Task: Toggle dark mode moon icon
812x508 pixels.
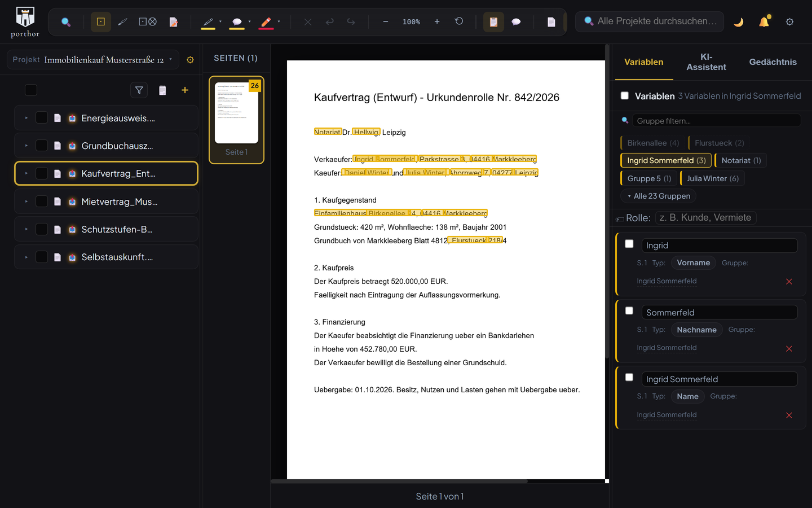Action: click(739, 22)
